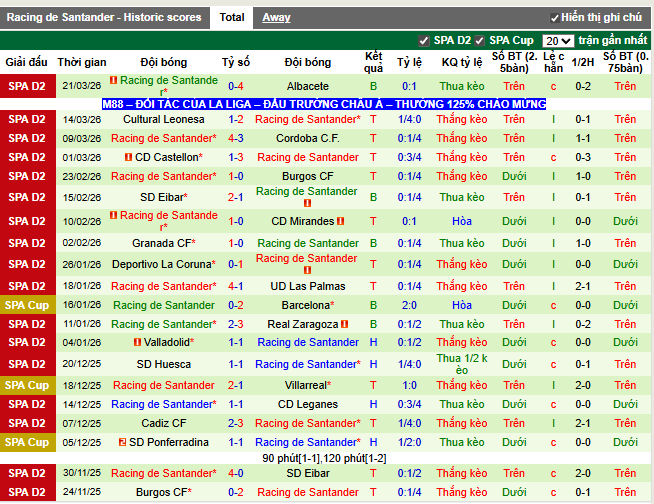The image size is (654, 504).
Task: Uncheck the SPA D2 filter checkbox
Action: [423, 41]
